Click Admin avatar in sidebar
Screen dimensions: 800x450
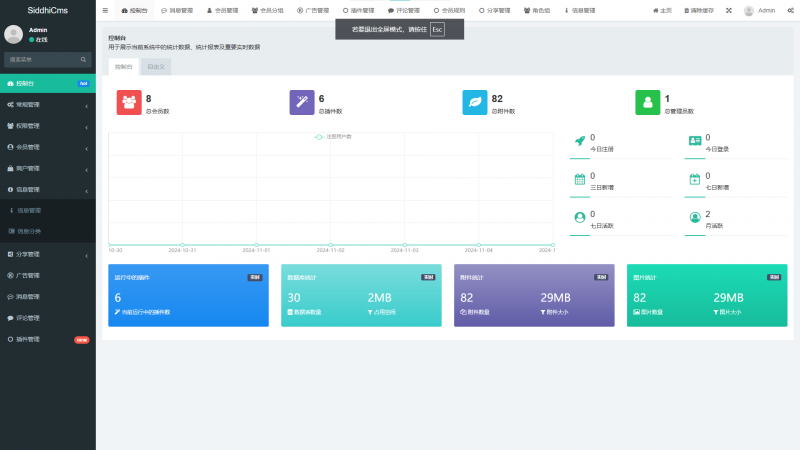point(14,34)
